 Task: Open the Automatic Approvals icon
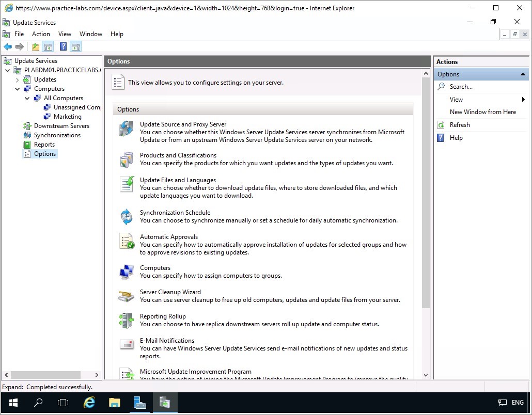(126, 241)
